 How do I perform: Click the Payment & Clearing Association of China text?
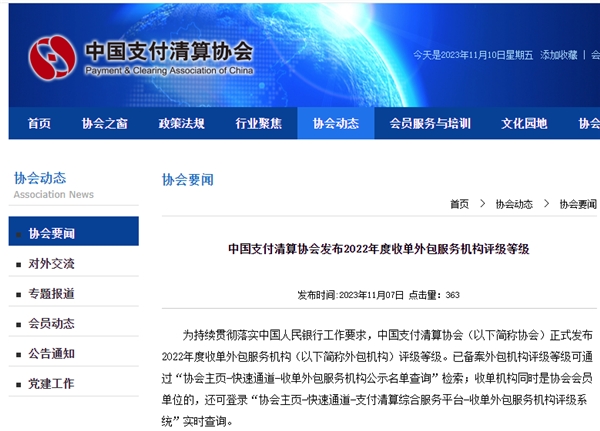point(169,71)
